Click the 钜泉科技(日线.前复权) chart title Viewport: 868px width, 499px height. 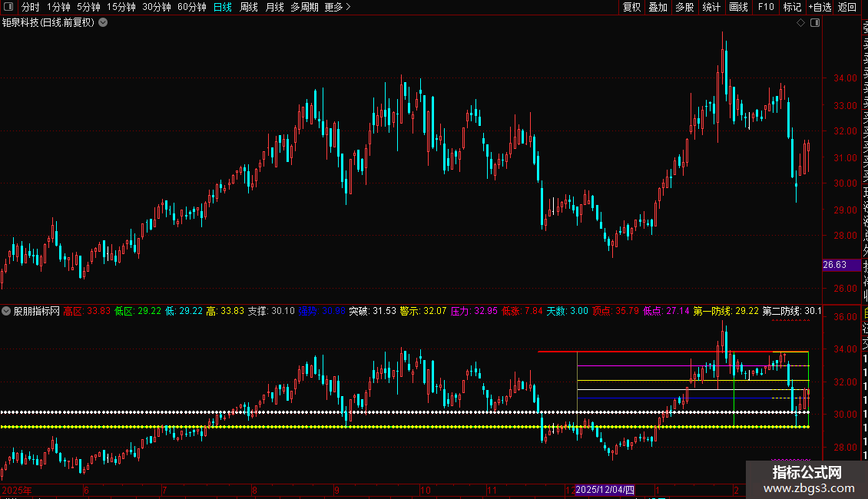[x=48, y=23]
